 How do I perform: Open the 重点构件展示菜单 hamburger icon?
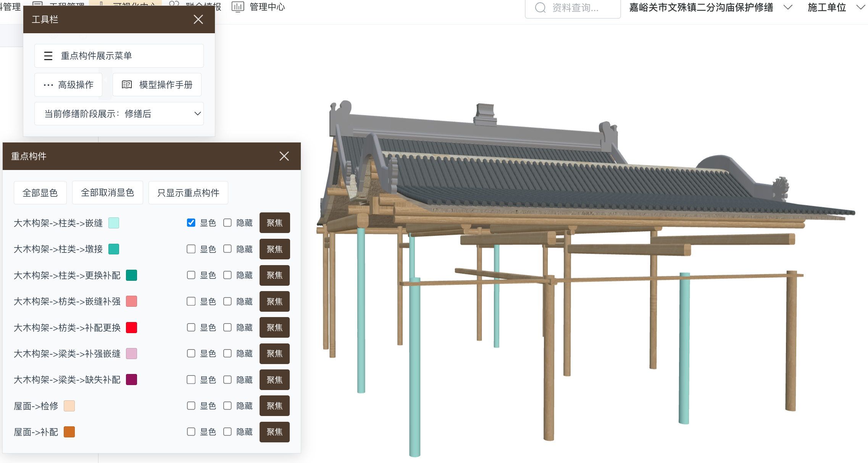48,56
